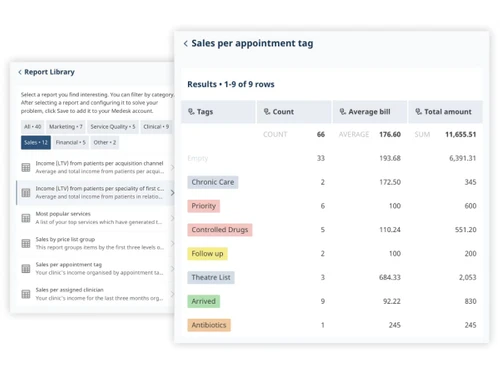
Task: Sort by Tags column header
Action: [218, 112]
